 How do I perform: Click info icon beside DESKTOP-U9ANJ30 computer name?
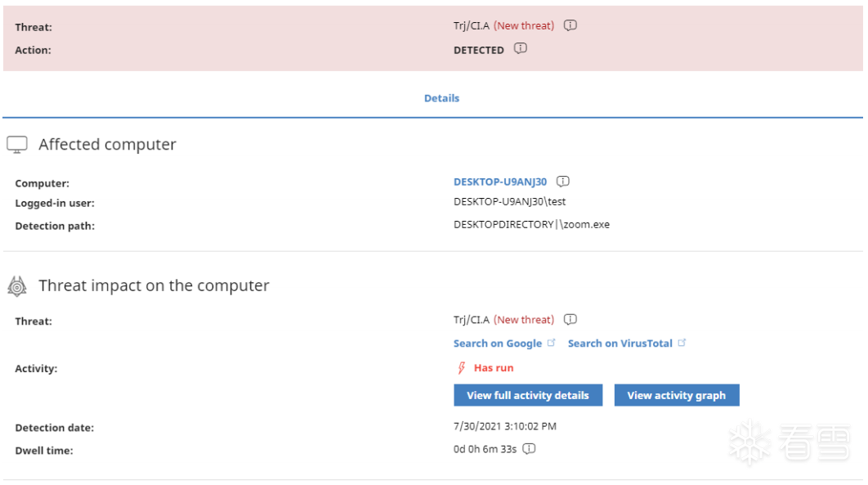pos(563,182)
